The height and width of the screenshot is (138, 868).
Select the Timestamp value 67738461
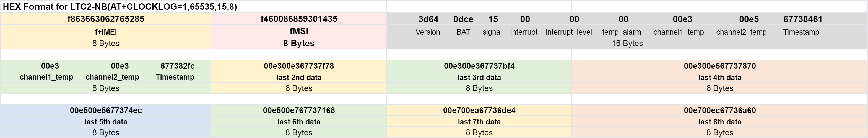click(x=803, y=19)
